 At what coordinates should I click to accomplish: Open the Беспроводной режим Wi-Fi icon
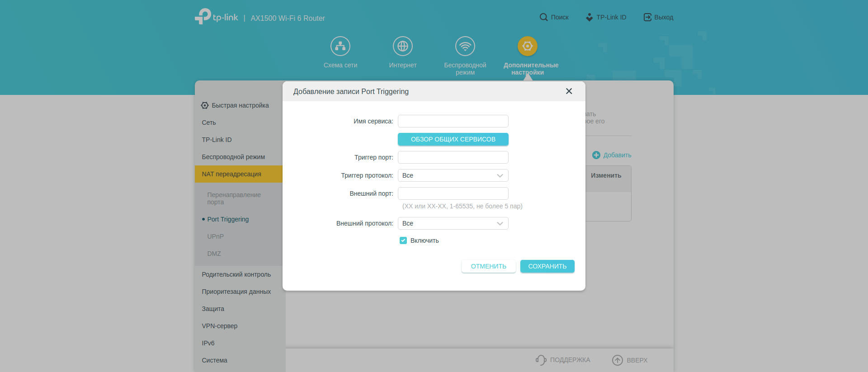pyautogui.click(x=465, y=46)
